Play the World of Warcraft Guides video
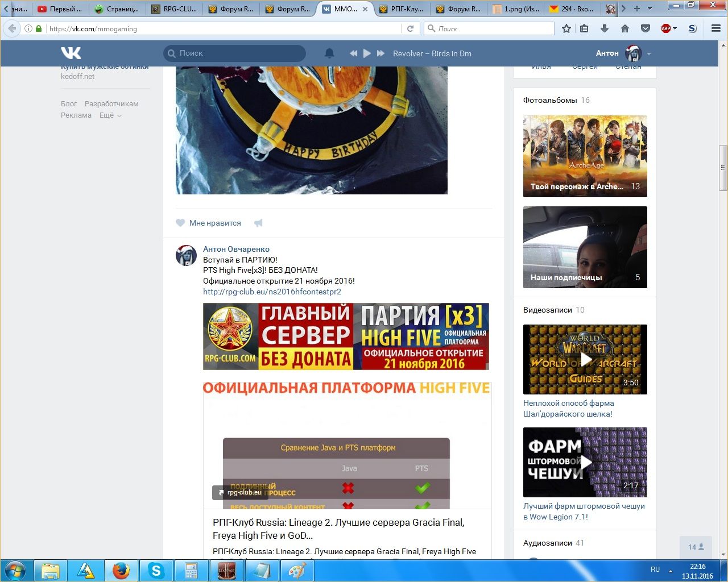728x582 pixels. (585, 359)
